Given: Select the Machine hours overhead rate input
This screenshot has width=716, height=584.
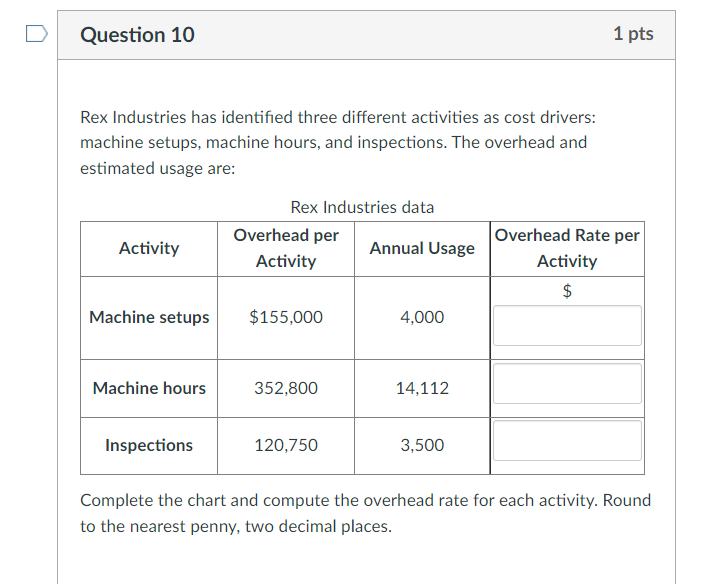Looking at the screenshot, I should tap(567, 384).
